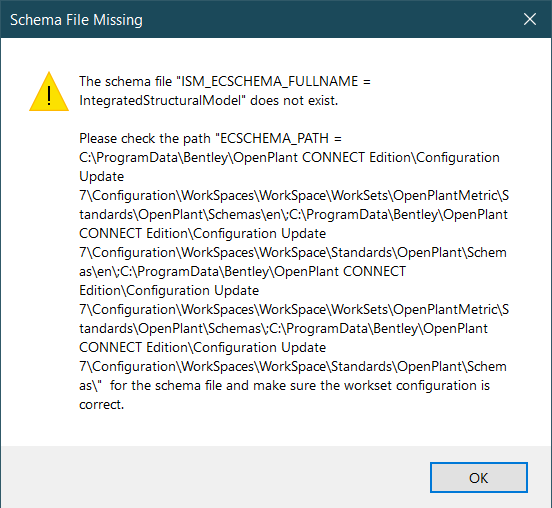Image resolution: width=552 pixels, height=508 pixels.
Task: Click the ISM_ECSCHEMA_FULLNAME variable text
Action: click(x=269, y=81)
